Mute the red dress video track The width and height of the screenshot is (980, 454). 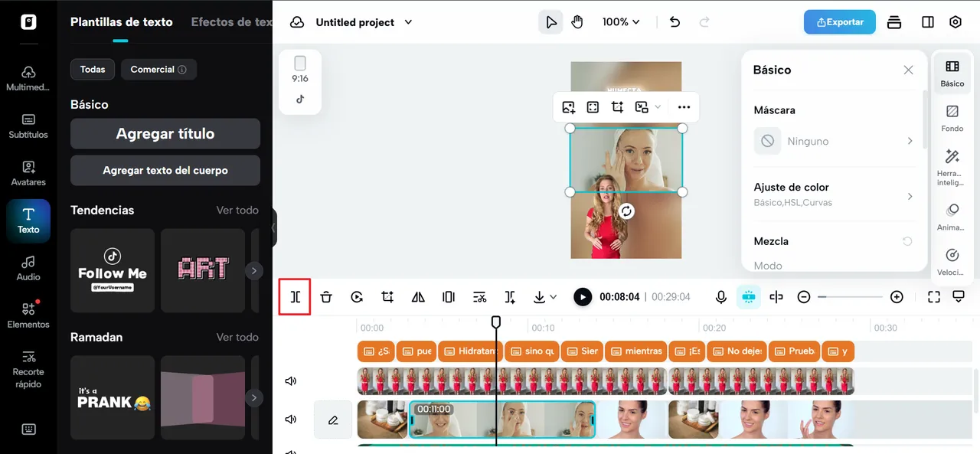[x=291, y=381]
